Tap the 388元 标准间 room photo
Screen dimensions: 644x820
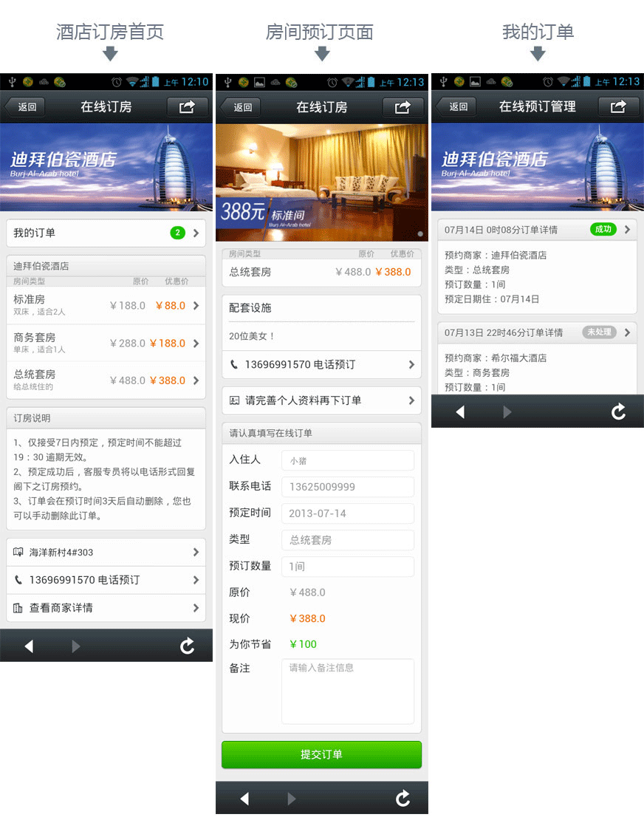pos(321,182)
